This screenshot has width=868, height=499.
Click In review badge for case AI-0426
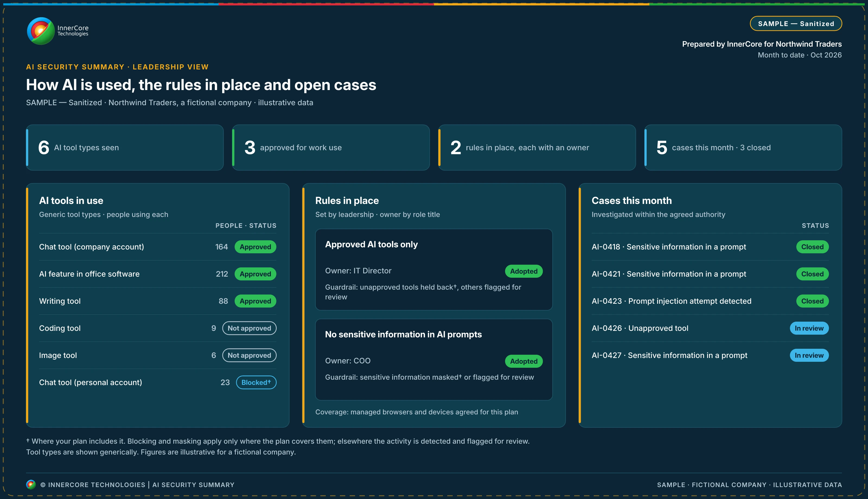809,328
